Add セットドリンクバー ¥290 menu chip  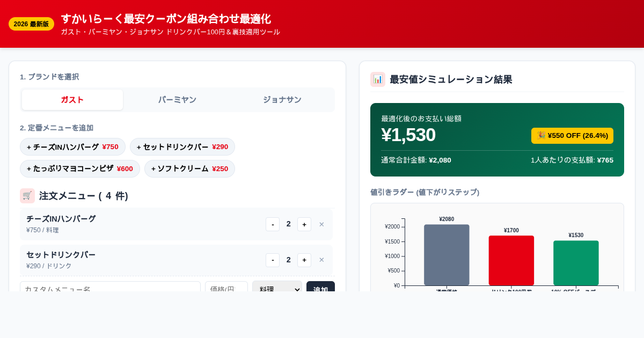tap(182, 147)
